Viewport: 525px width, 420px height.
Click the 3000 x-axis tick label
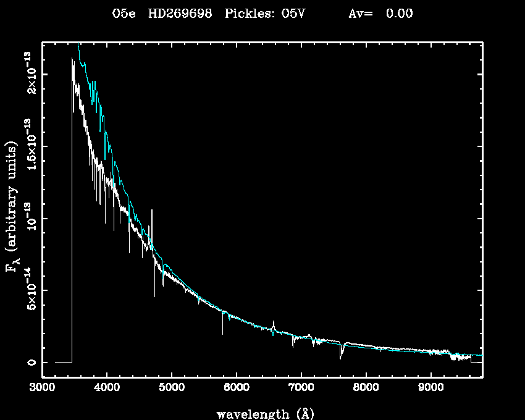point(42,387)
